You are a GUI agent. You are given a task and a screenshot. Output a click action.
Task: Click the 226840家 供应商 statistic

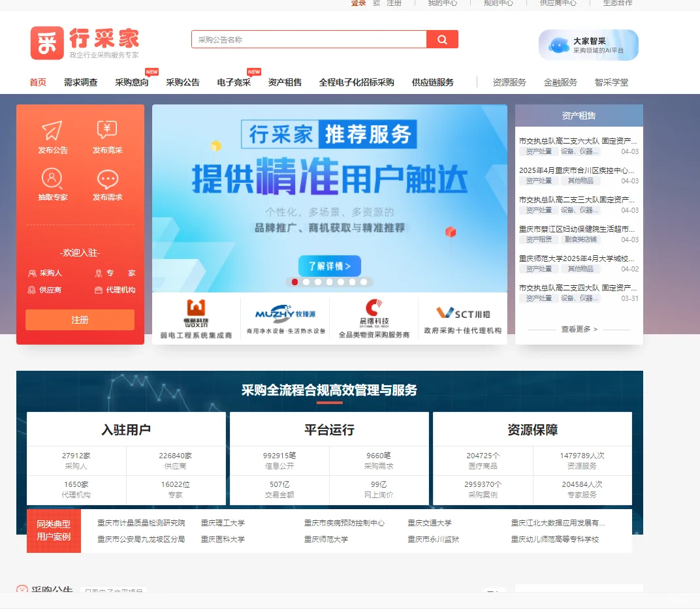pyautogui.click(x=176, y=461)
